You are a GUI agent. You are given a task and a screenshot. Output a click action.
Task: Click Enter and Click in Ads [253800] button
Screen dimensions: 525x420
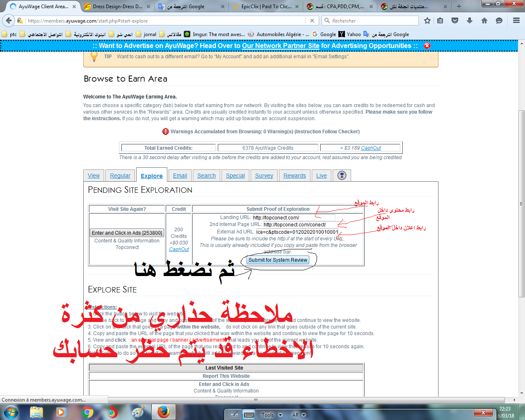[x=127, y=233]
